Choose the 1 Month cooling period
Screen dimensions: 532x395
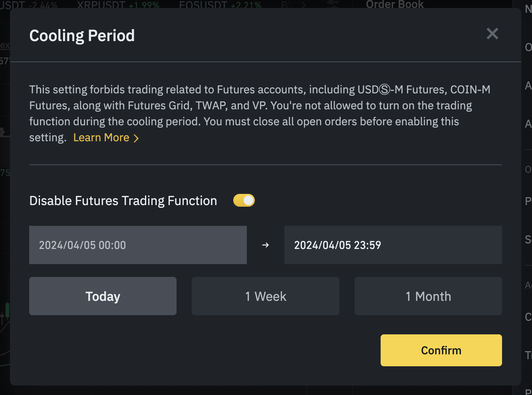click(428, 296)
